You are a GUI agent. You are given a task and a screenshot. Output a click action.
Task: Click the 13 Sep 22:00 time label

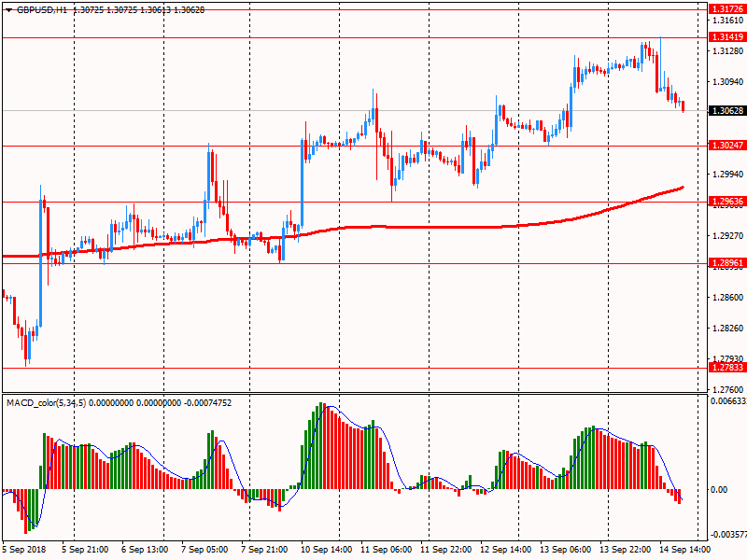[625, 550]
